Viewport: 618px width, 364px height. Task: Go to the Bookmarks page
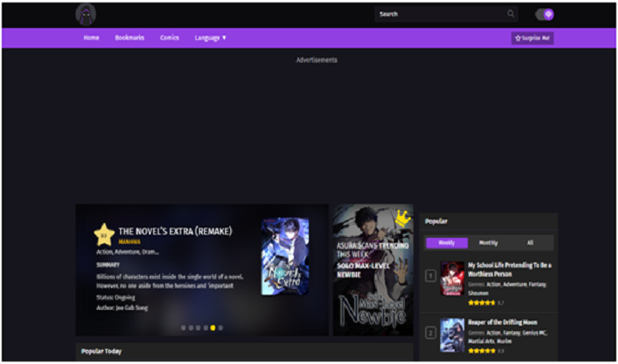click(130, 38)
